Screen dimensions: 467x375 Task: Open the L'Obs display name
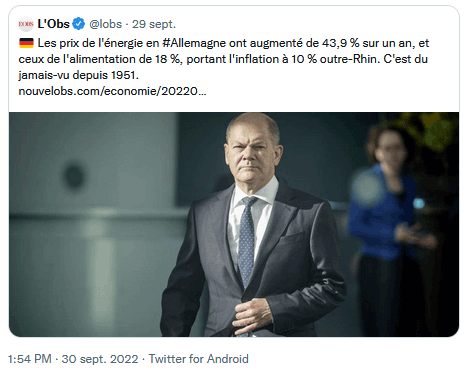53,24
